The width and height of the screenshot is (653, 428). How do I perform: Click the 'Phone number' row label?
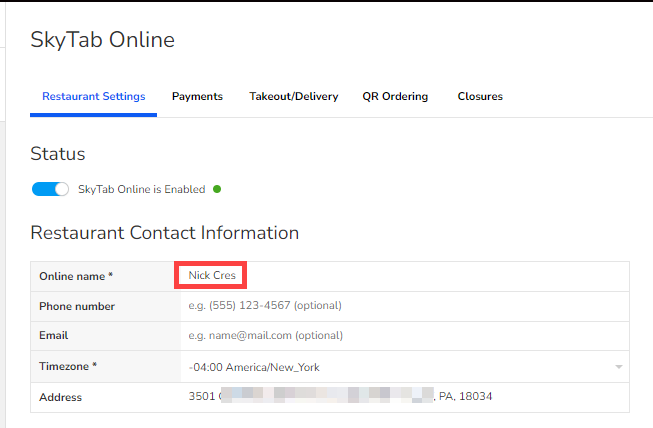point(77,306)
